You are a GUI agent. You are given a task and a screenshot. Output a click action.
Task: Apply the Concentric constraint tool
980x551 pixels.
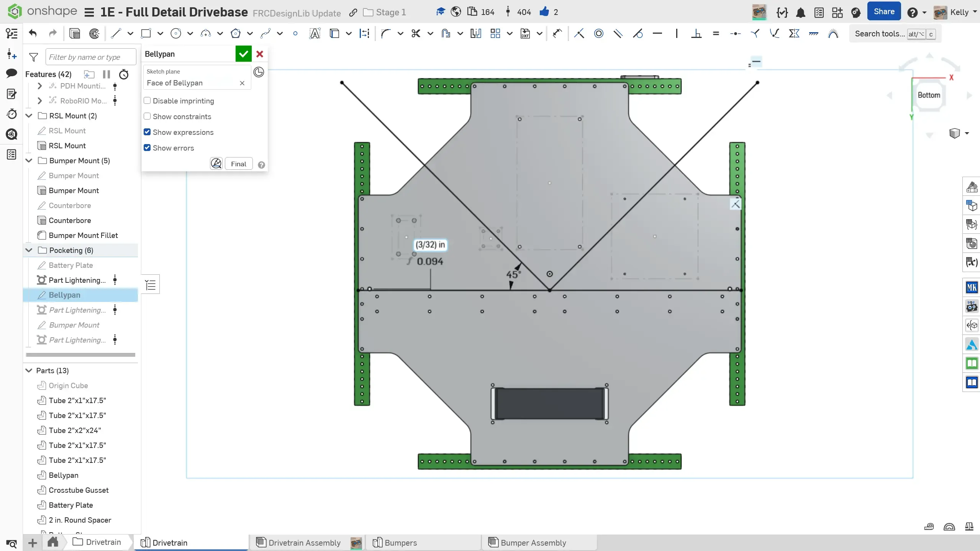598,34
